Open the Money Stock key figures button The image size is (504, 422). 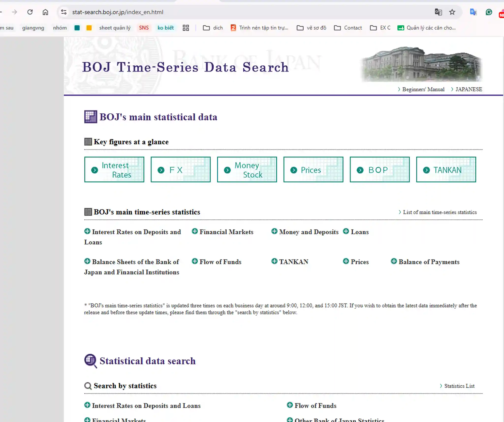click(247, 169)
